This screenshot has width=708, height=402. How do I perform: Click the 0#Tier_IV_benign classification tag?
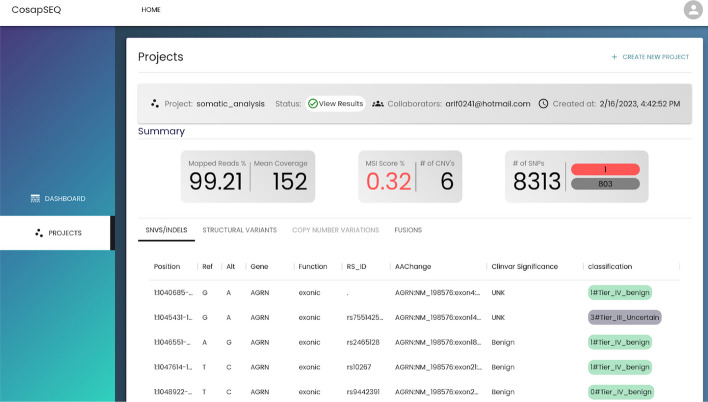click(x=621, y=392)
